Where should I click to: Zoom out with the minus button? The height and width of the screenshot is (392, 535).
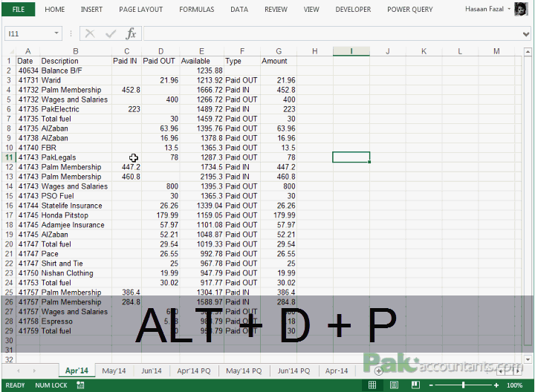[431, 385]
